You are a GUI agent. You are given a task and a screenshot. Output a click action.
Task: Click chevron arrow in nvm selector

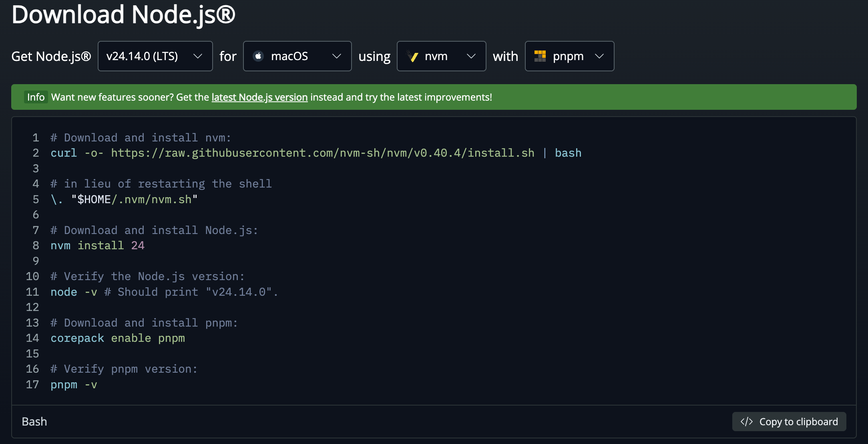tap(471, 56)
